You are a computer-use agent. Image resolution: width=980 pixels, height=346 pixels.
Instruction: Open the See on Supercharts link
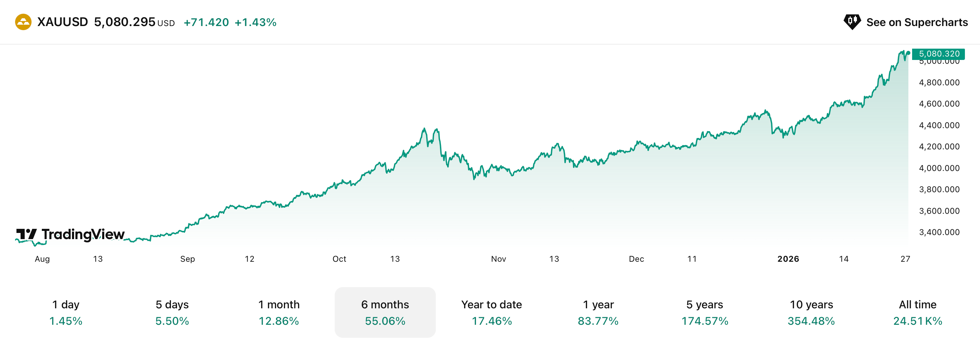coord(917,22)
